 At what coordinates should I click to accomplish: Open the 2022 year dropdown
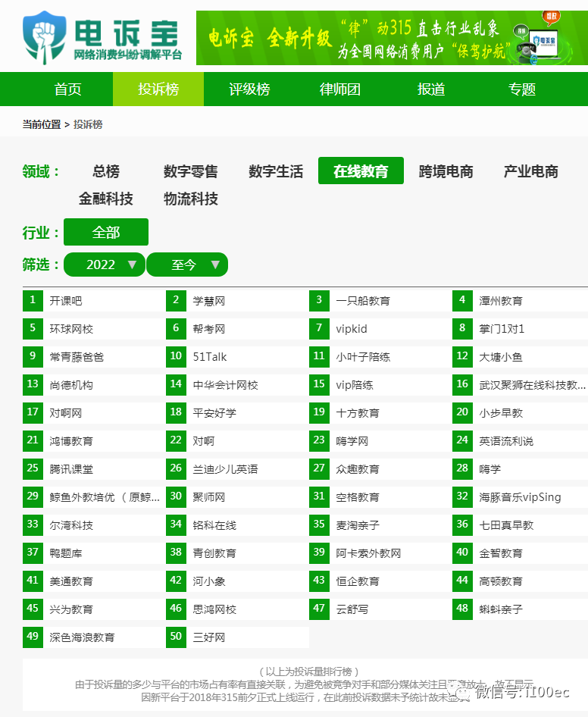click(x=105, y=265)
